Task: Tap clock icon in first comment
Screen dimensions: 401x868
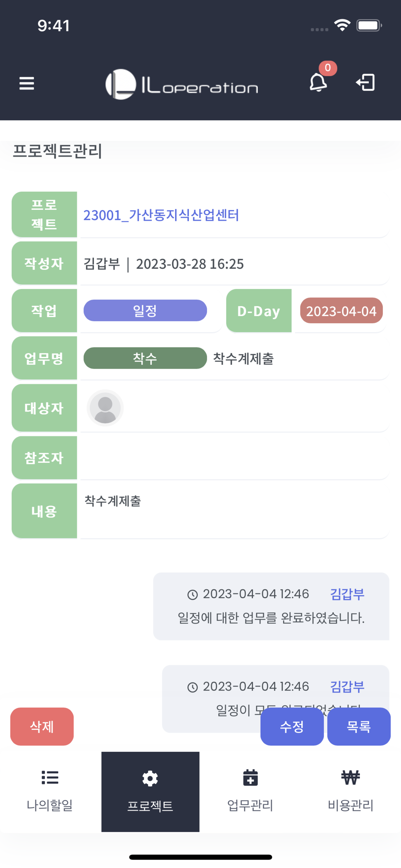Action: click(x=192, y=595)
